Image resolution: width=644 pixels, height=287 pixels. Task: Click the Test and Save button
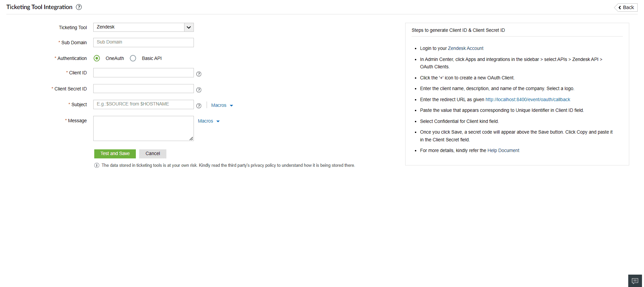[x=115, y=154]
